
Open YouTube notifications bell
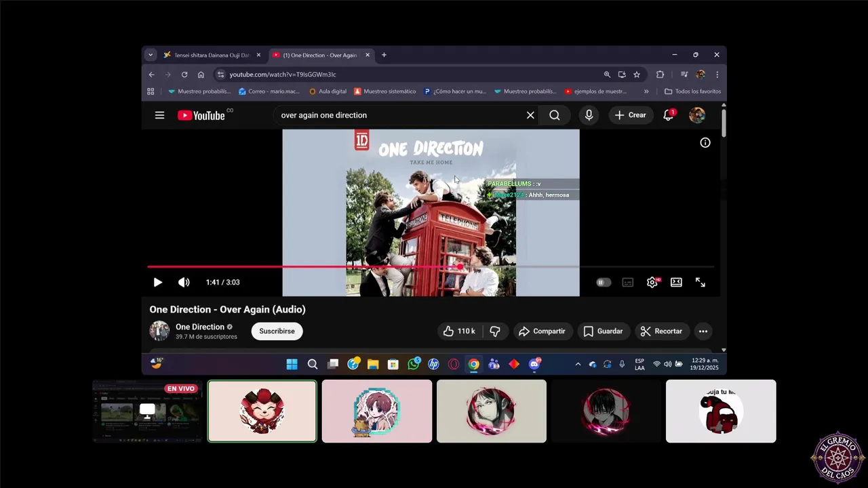click(668, 115)
